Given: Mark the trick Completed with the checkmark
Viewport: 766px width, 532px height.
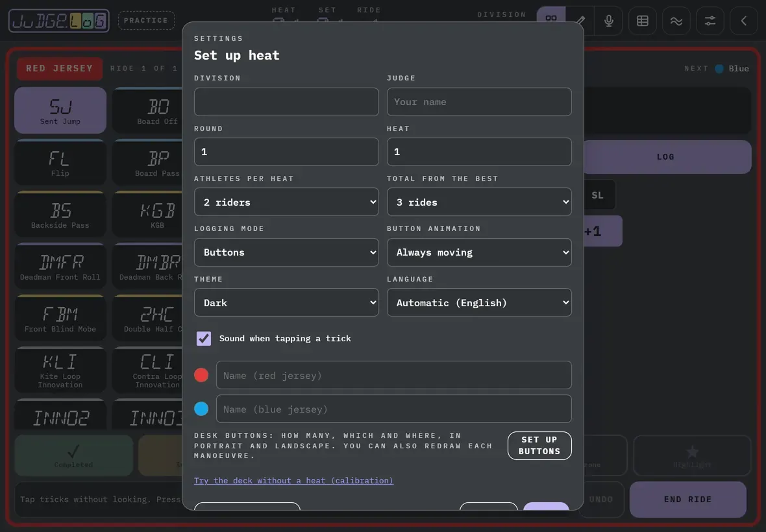Looking at the screenshot, I should point(74,455).
